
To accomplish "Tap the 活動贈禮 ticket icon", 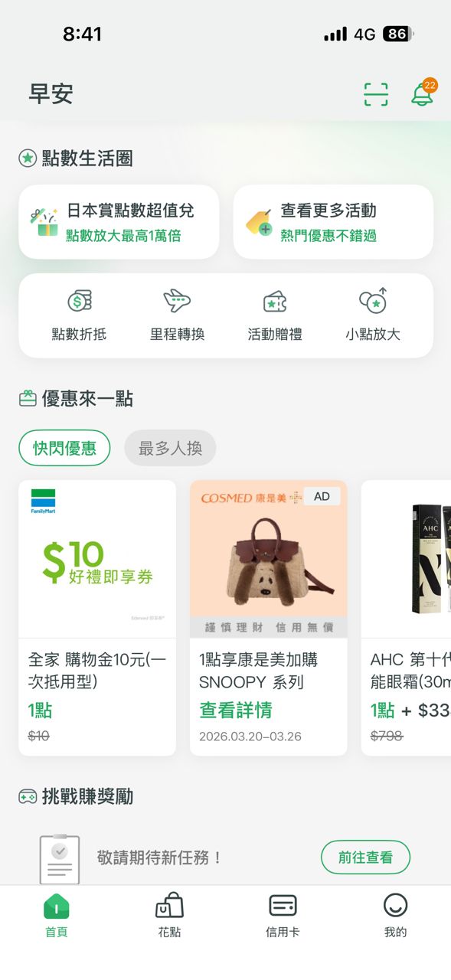I will coord(275,302).
